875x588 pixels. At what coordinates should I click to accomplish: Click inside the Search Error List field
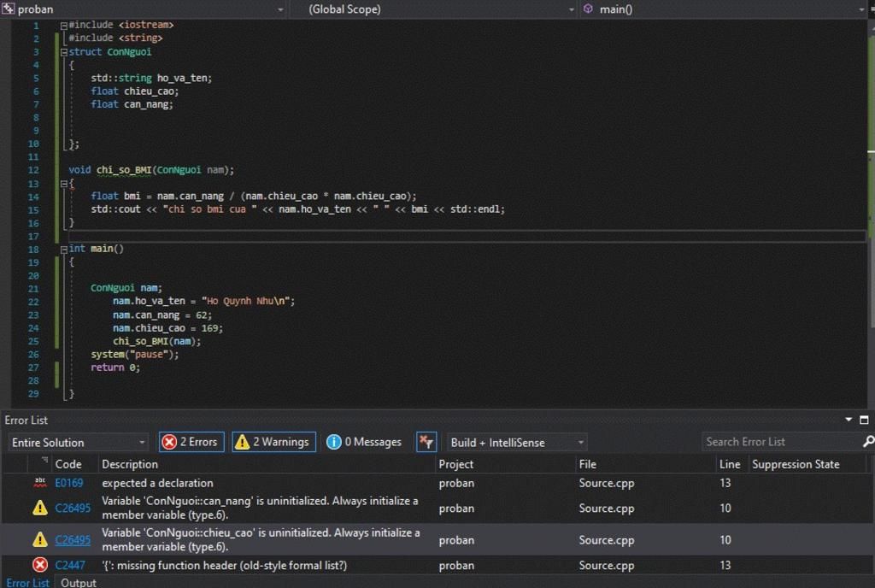click(x=781, y=442)
